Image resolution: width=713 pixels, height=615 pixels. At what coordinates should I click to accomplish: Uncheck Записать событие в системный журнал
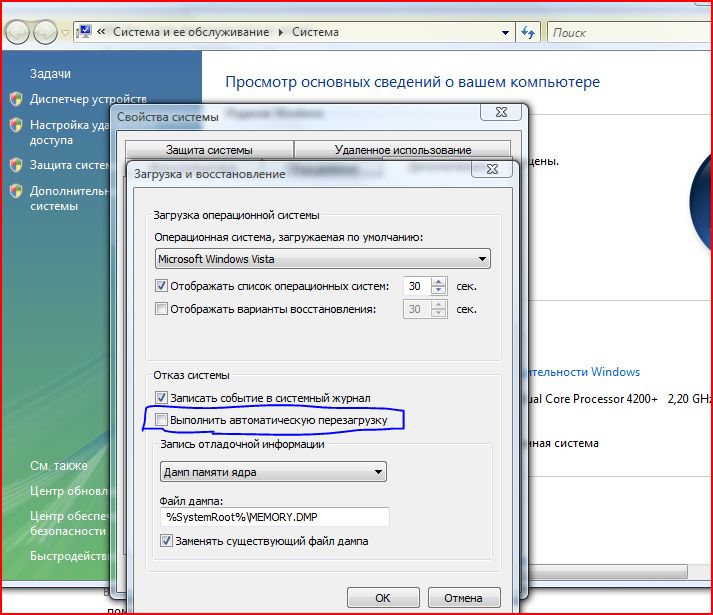pyautogui.click(x=162, y=398)
